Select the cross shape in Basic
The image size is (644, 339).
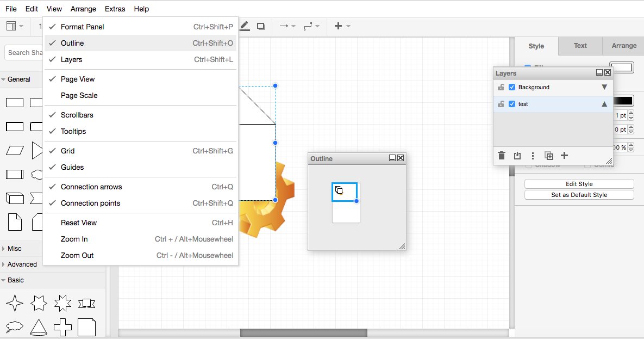[62, 327]
